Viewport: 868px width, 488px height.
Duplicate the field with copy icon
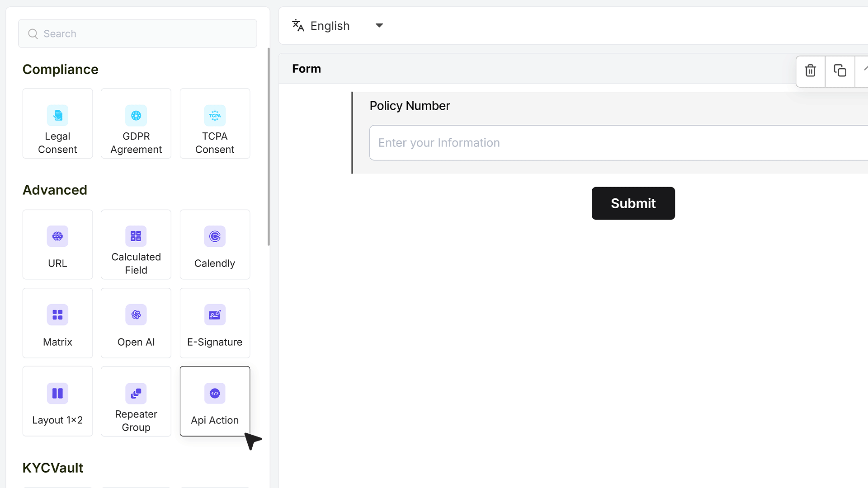click(840, 71)
